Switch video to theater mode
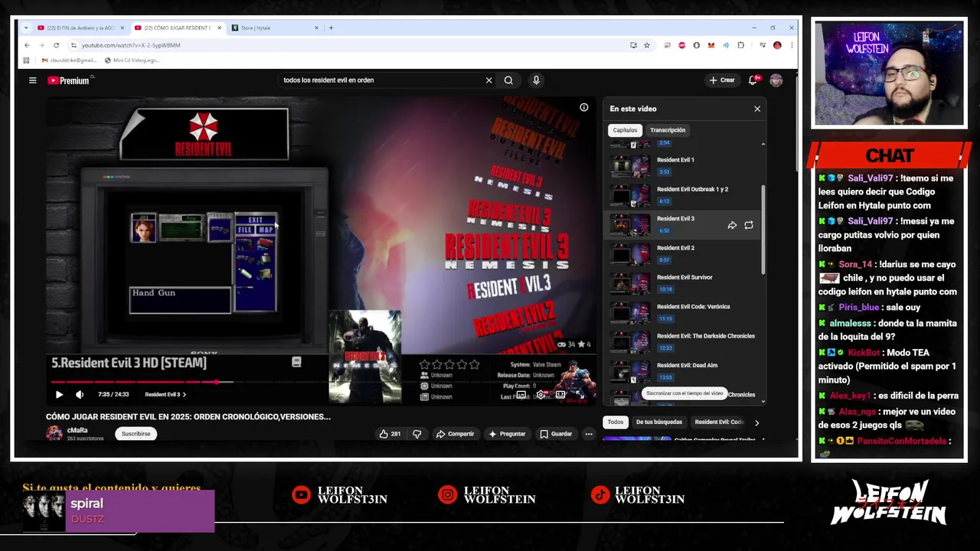The image size is (980, 551). point(560,395)
